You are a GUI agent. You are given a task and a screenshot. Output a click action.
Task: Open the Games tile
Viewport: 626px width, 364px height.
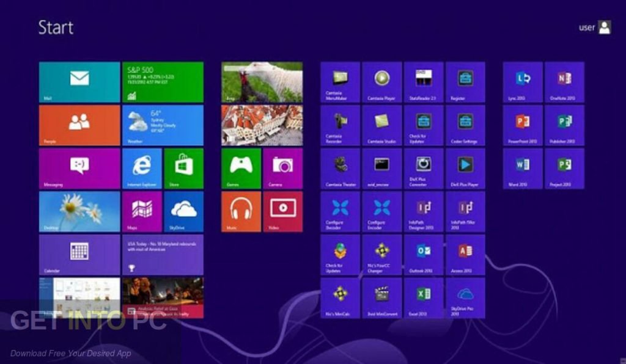click(x=241, y=169)
